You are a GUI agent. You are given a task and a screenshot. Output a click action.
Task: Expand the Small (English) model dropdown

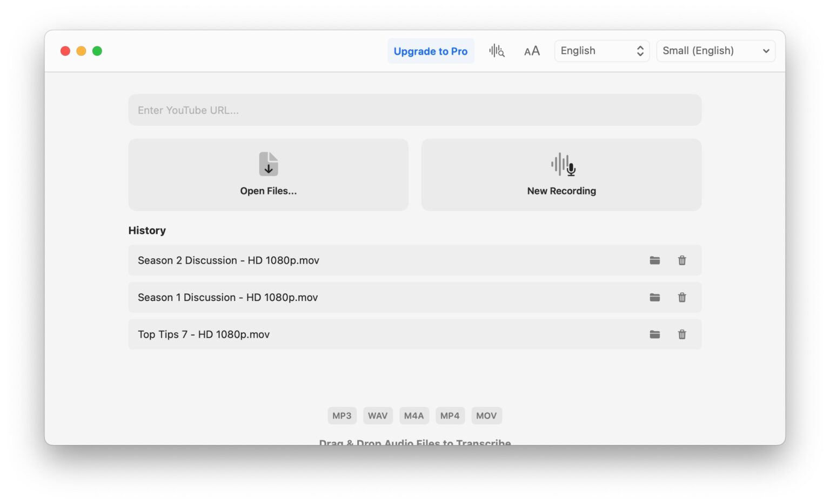click(715, 50)
